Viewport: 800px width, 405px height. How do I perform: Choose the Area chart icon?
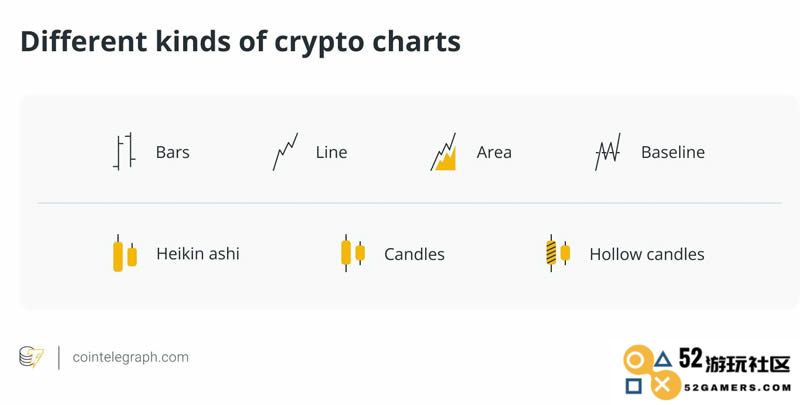point(443,151)
